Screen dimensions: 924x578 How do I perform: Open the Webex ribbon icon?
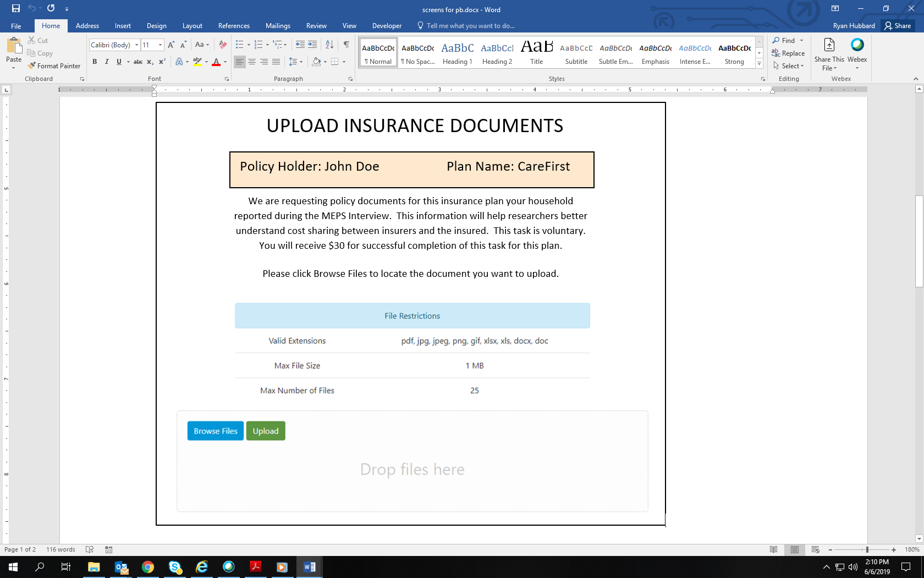857,52
